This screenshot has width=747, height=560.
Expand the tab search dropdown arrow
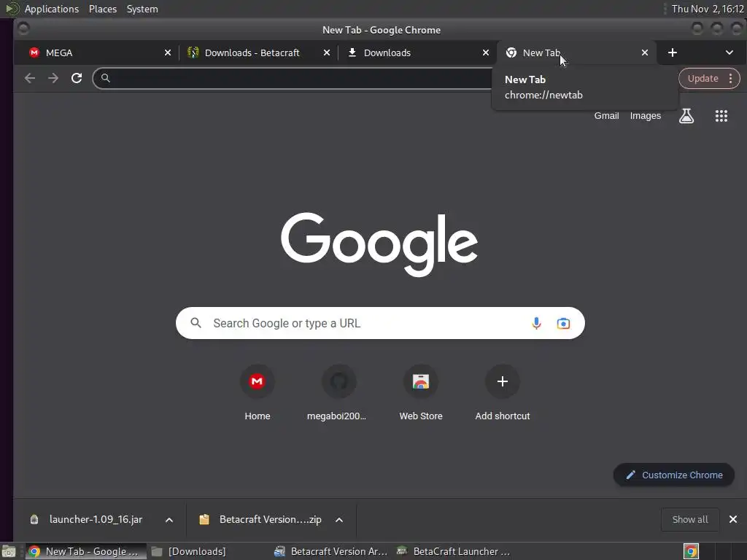(729, 52)
